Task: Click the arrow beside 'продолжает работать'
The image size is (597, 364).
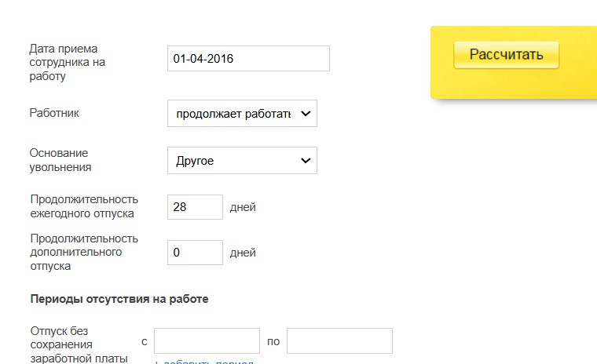Action: click(306, 114)
